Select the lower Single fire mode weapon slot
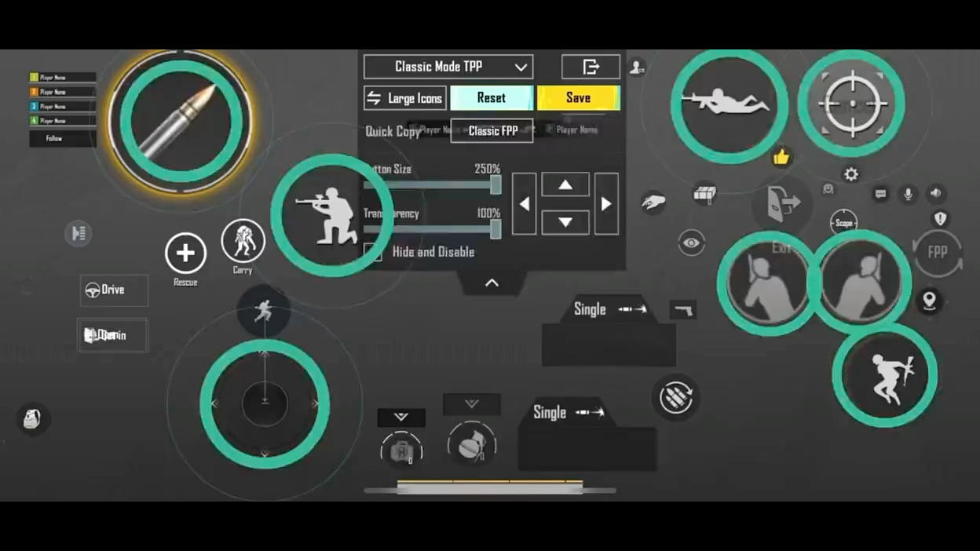The image size is (980, 551). pos(587,434)
